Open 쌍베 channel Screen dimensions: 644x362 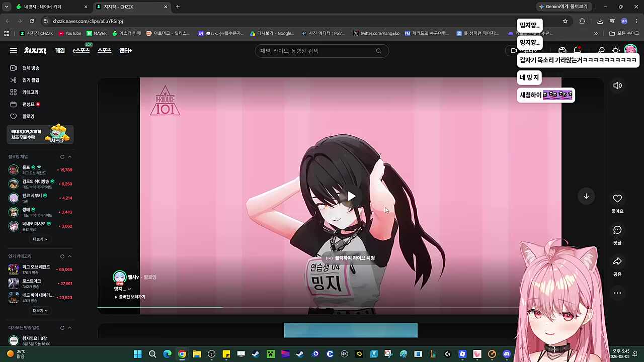(40, 212)
